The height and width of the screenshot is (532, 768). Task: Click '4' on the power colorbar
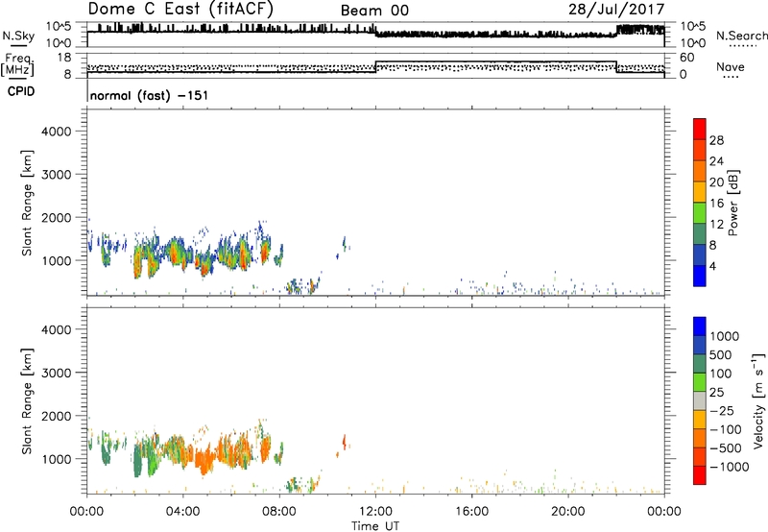click(x=712, y=266)
